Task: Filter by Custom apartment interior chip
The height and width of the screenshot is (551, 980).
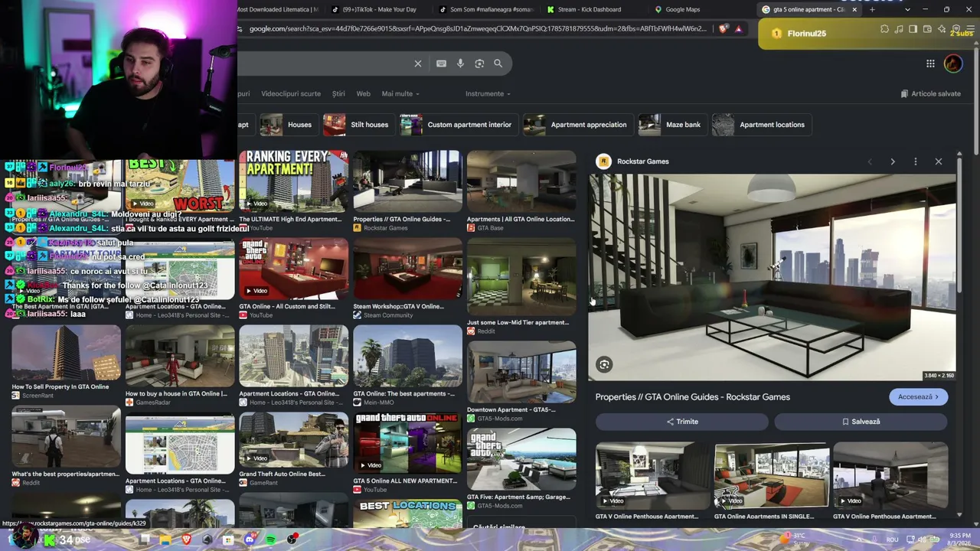Action: coord(459,125)
